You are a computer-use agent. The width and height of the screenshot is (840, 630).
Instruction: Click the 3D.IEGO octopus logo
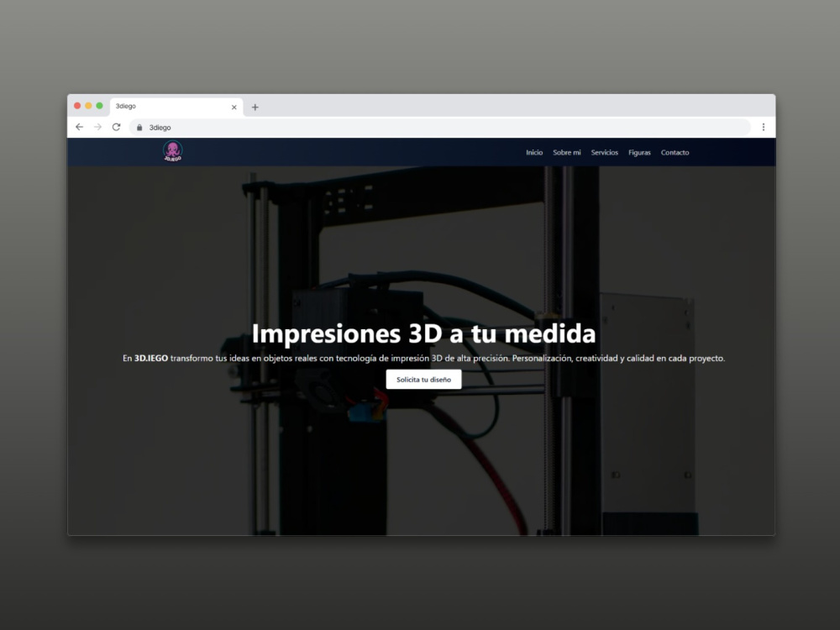(x=172, y=151)
